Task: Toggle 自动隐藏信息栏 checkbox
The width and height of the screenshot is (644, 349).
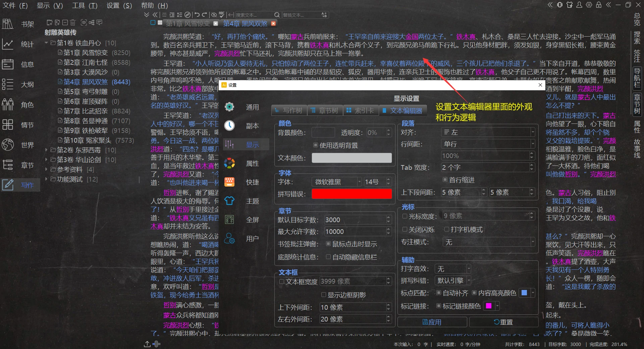Action: click(328, 257)
